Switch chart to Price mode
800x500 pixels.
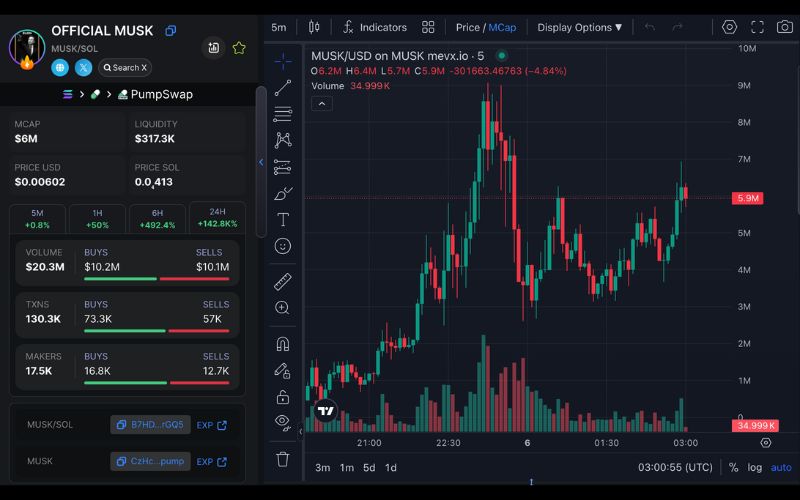pos(467,28)
